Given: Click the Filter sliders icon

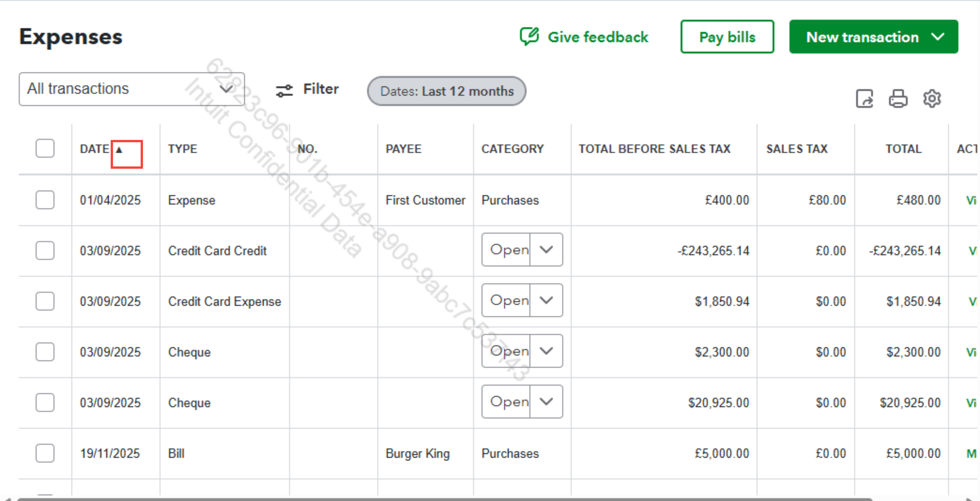Looking at the screenshot, I should (x=284, y=90).
